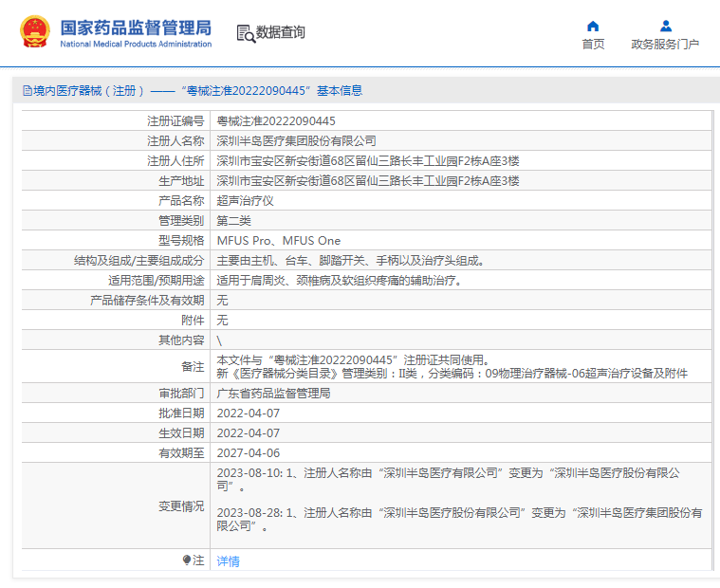Select product name 超声治疗仪
Viewport: 720px width, 588px height.
click(245, 201)
